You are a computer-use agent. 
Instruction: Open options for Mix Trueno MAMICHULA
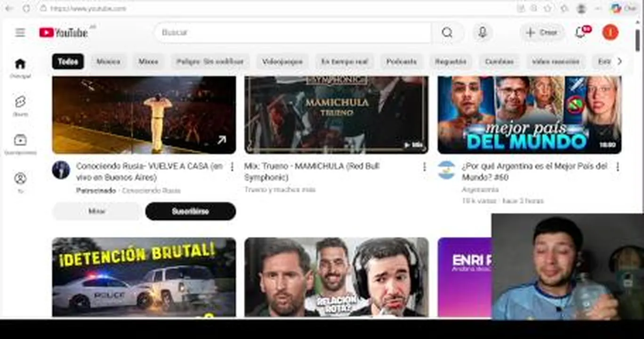424,167
